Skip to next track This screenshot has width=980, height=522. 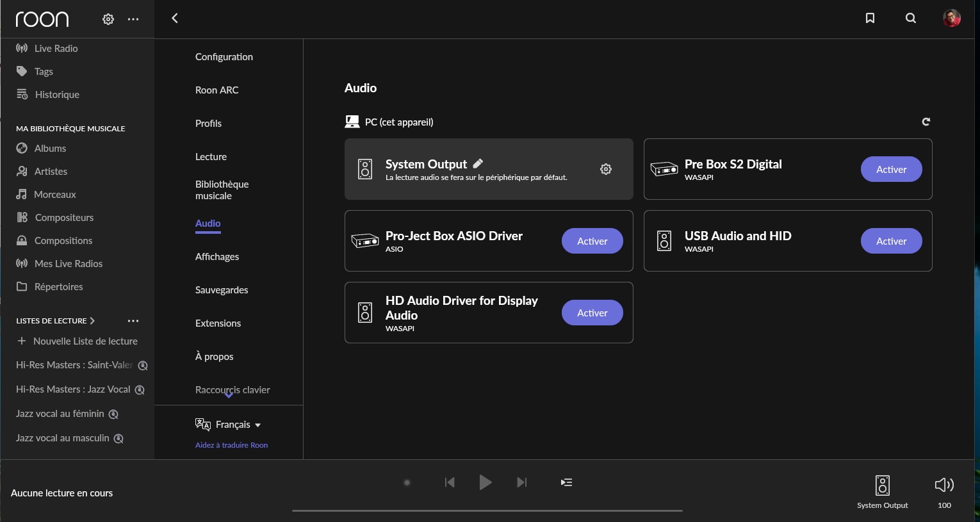522,482
